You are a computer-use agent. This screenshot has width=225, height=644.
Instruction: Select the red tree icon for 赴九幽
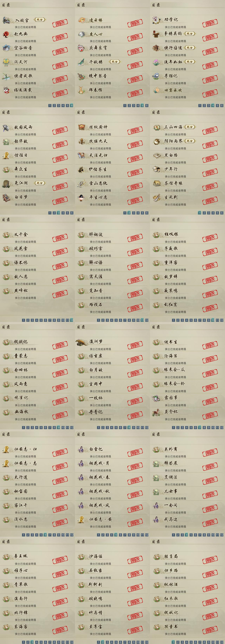[6, 34]
